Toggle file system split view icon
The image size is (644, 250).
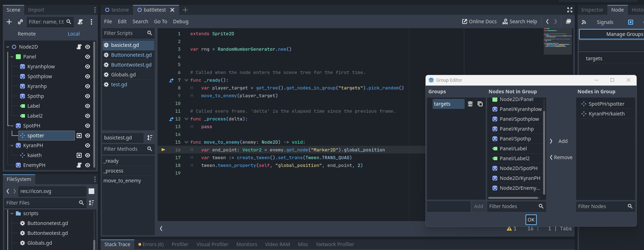pyautogui.click(x=91, y=191)
